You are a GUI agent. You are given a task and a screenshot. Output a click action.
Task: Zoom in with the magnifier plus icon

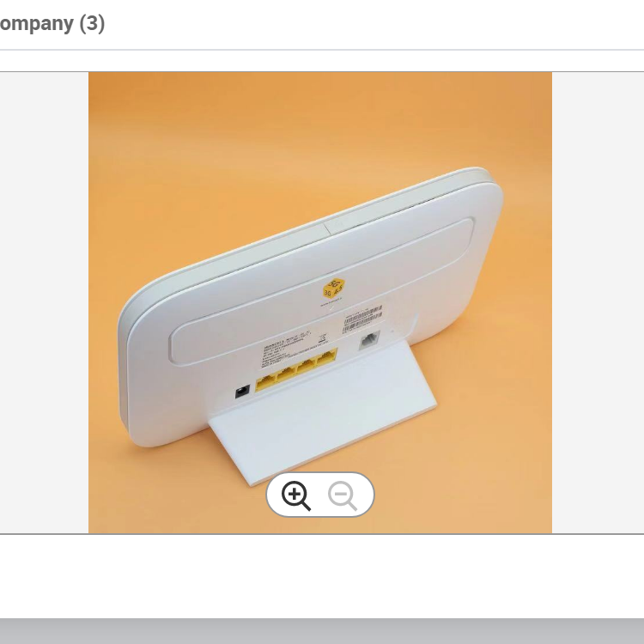[295, 495]
